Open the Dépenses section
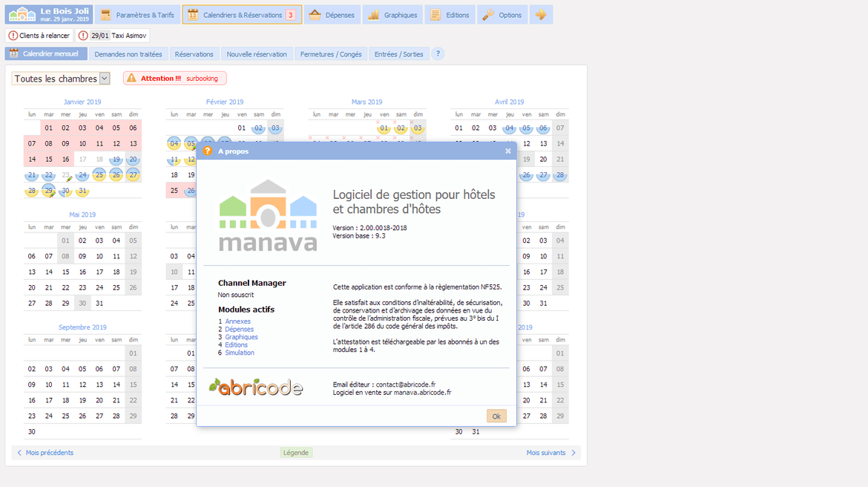The image size is (868, 487). click(332, 15)
